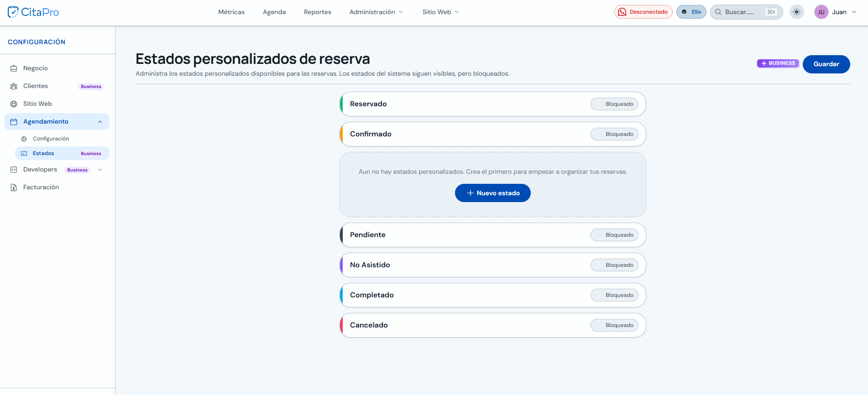Click the Business badge next to Developers
This screenshot has height=395, width=868.
77,170
